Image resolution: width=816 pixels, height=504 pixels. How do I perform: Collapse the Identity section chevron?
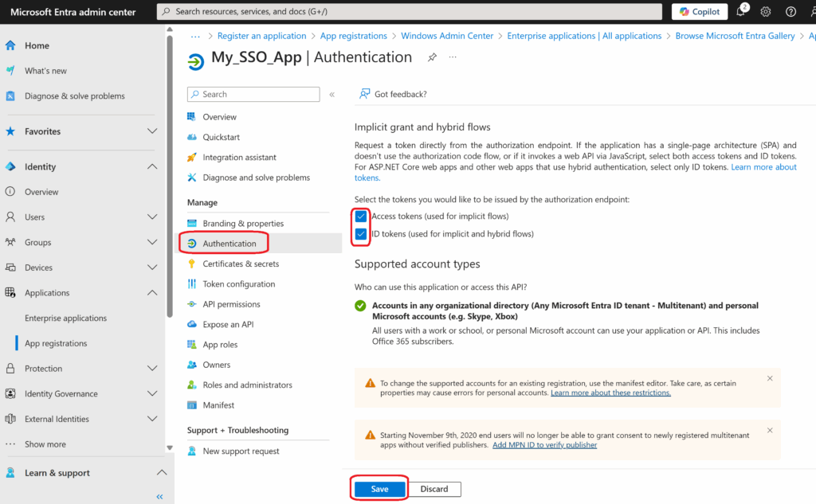tap(151, 166)
